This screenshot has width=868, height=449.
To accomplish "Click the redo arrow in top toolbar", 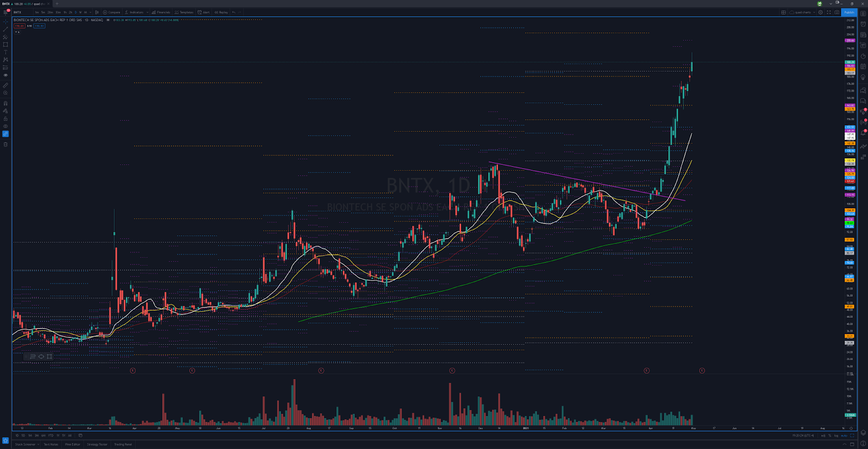I will (240, 12).
